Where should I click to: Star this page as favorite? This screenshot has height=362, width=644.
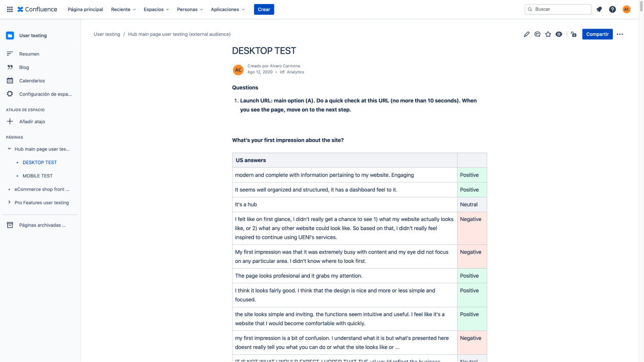pyautogui.click(x=548, y=34)
